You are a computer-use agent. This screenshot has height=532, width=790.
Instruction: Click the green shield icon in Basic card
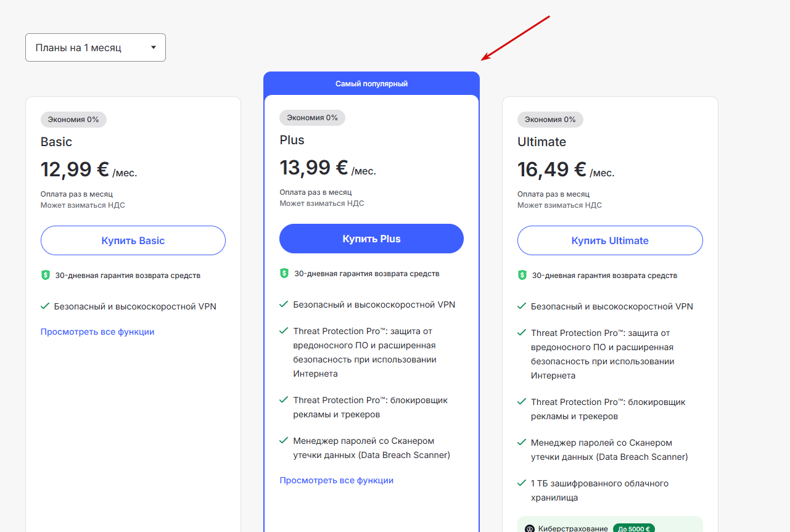pyautogui.click(x=46, y=276)
